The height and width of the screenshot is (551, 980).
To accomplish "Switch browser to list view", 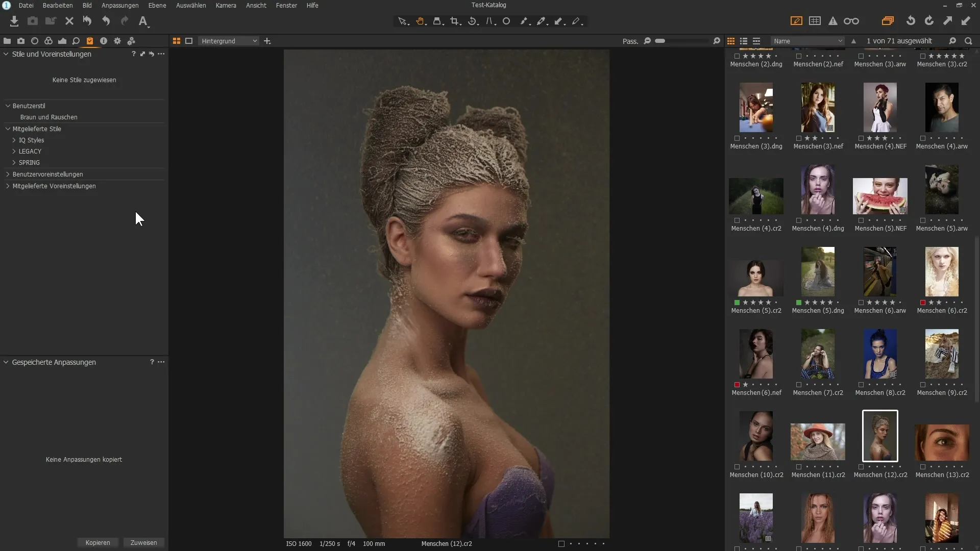I will point(744,41).
